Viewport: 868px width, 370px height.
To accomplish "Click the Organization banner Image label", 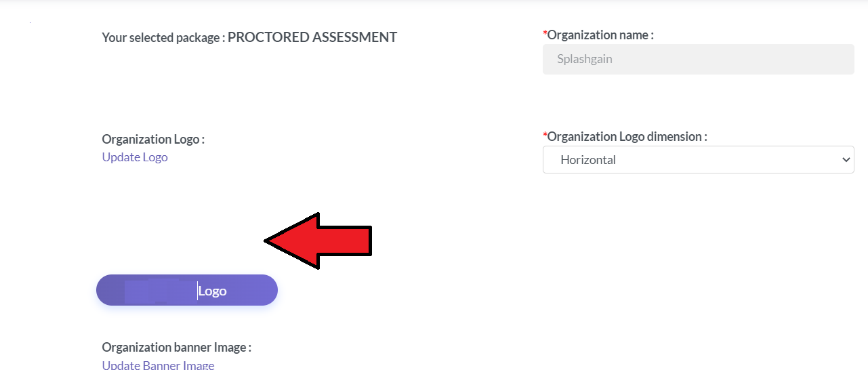I will point(177,347).
